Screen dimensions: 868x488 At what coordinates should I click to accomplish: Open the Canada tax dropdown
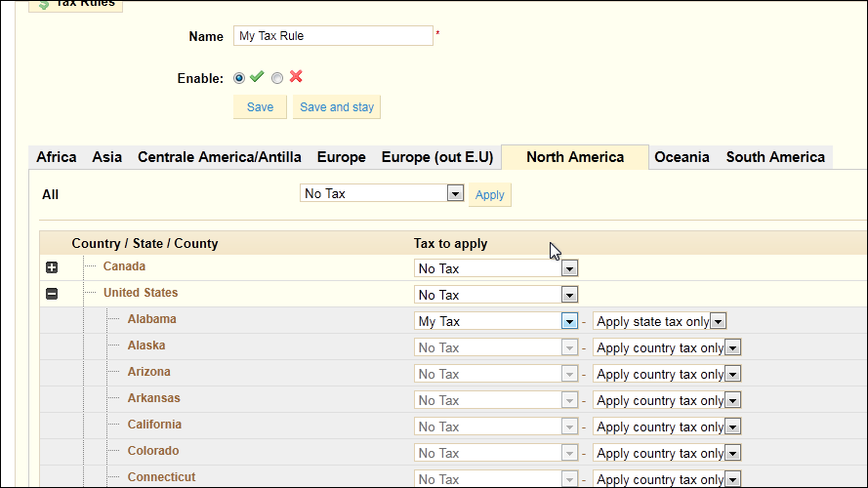pos(496,268)
